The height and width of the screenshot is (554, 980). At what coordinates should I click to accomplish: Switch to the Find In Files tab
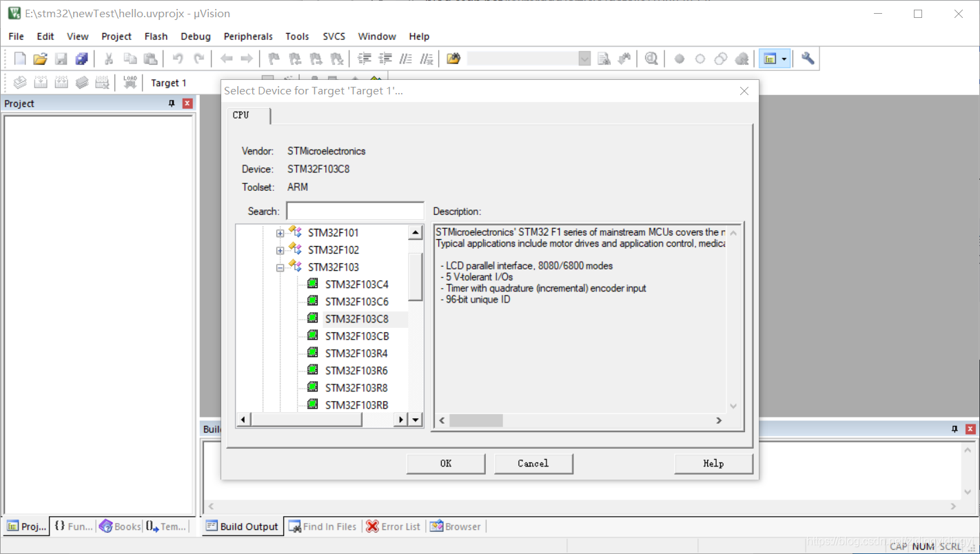323,526
